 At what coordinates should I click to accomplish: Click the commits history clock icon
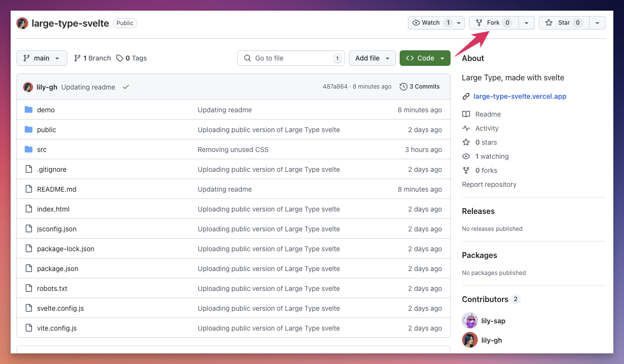pos(403,87)
